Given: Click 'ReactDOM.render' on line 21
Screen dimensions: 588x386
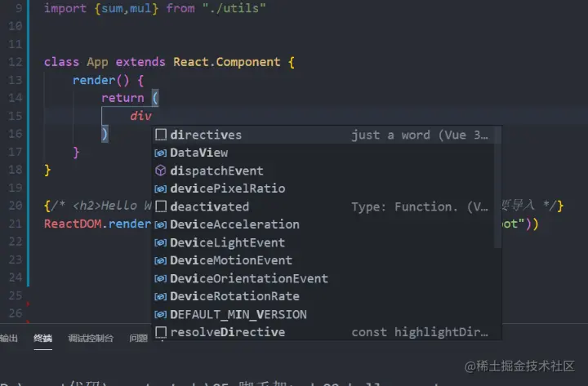Looking at the screenshot, I should tap(97, 224).
